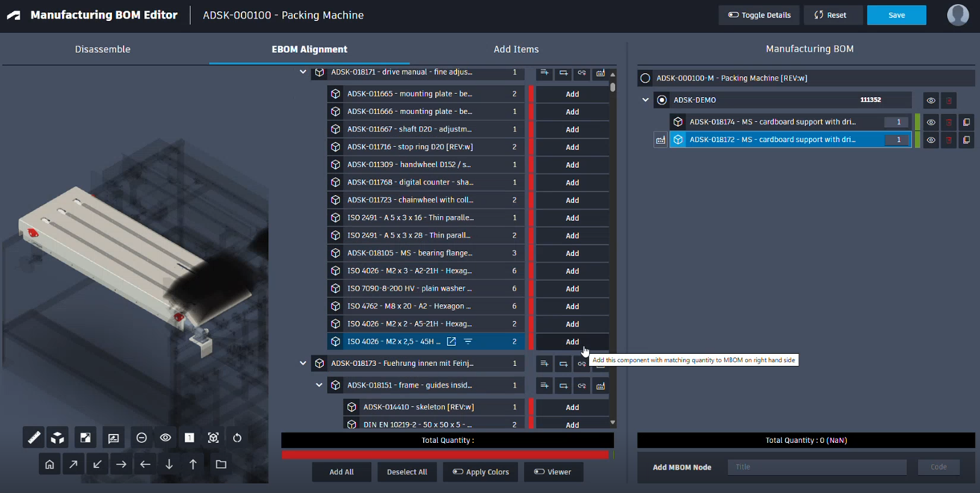This screenshot has height=493, width=980.
Task: Expand the ADSK-018173 Fuehrung innen node
Action: tap(303, 363)
